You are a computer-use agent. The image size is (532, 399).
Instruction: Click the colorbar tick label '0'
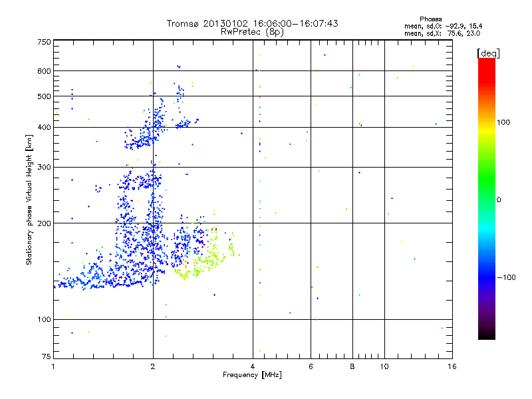[499, 199]
